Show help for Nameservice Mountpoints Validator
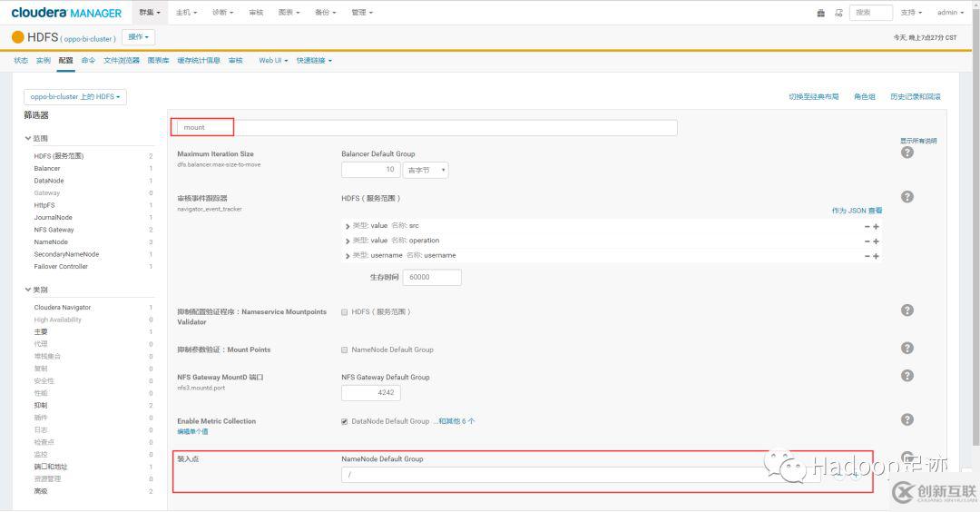Image resolution: width=980 pixels, height=512 pixels. pyautogui.click(x=906, y=310)
